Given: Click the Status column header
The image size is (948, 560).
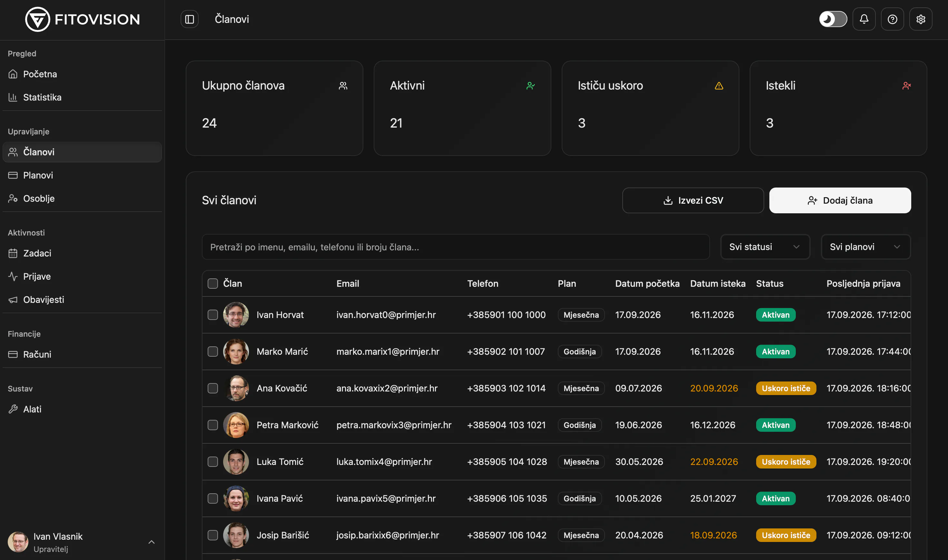Looking at the screenshot, I should [769, 284].
